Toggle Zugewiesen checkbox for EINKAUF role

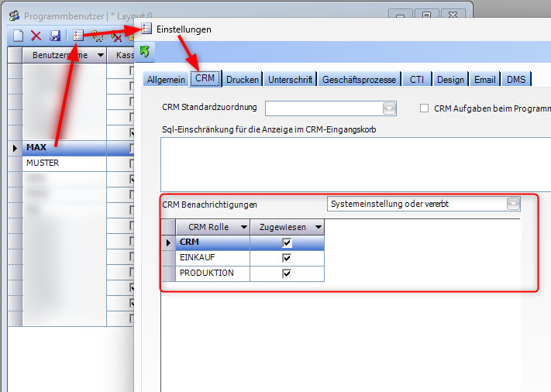point(287,258)
